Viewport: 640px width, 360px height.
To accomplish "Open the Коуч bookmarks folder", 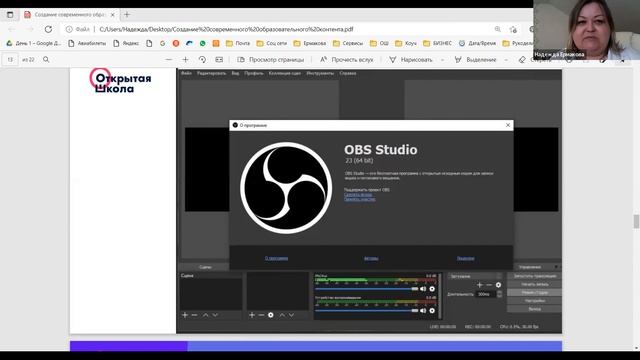I will tap(406, 43).
